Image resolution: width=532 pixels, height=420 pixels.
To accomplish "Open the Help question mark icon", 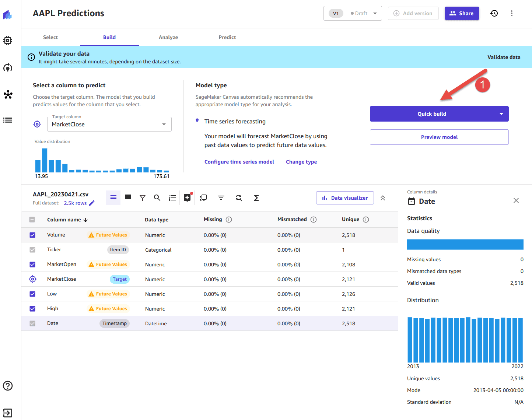I will [x=8, y=386].
